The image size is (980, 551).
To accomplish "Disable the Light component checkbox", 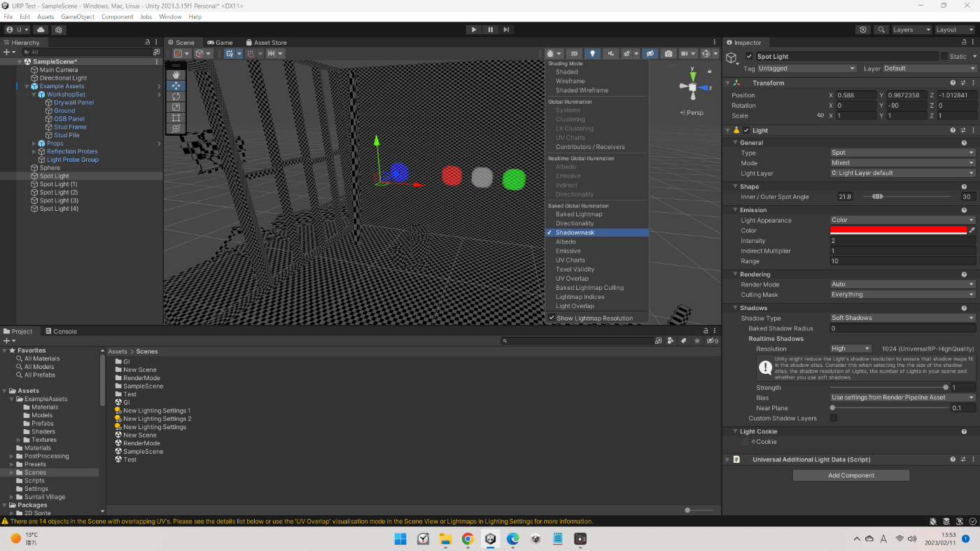I will (x=746, y=130).
